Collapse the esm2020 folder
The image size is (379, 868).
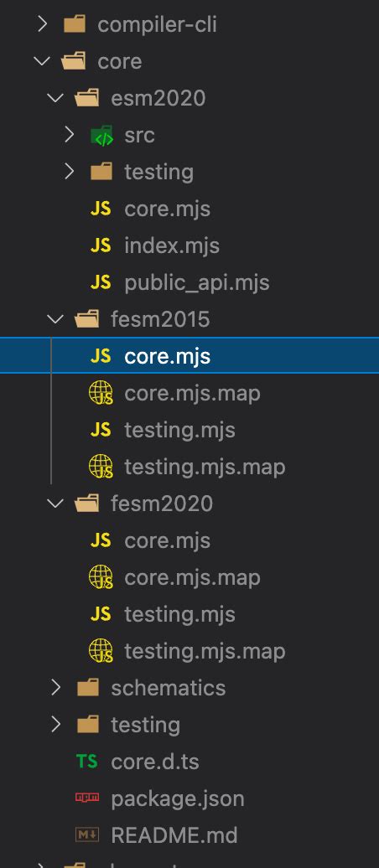tap(55, 98)
